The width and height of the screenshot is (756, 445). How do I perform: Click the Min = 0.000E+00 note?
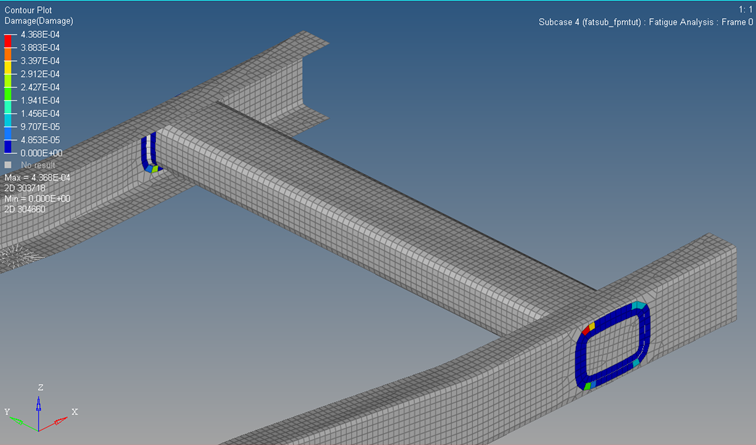pos(37,199)
